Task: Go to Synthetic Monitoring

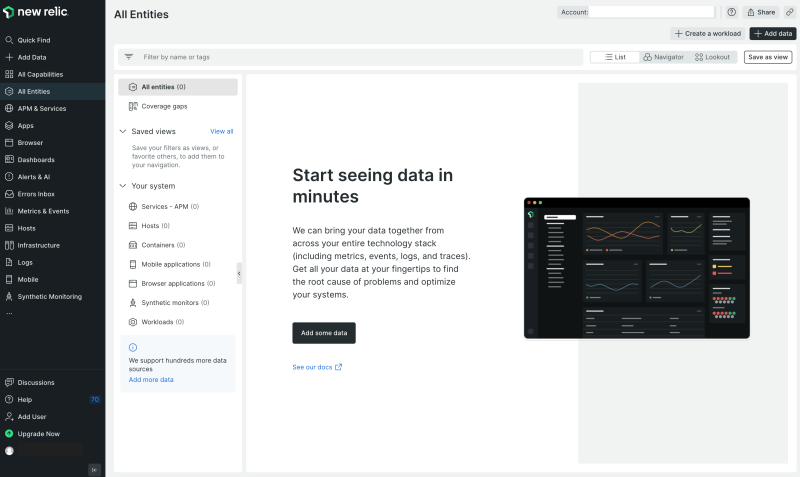Action: click(x=49, y=296)
